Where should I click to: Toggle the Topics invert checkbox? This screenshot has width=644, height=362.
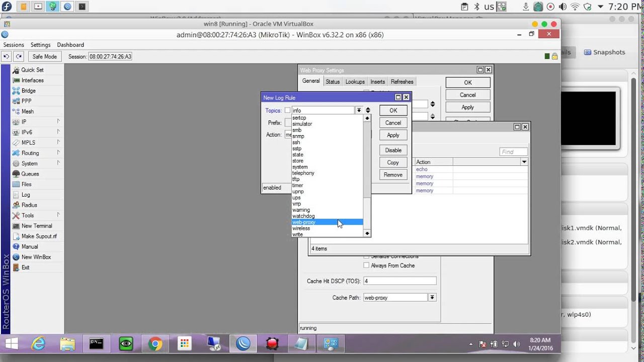(287, 110)
